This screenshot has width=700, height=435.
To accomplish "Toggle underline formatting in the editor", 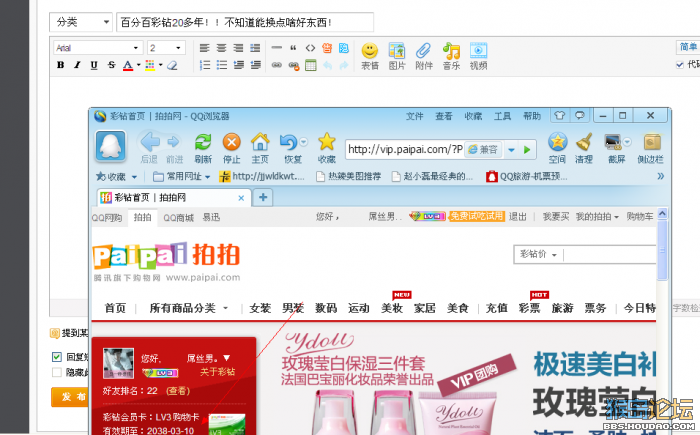I will tap(94, 65).
